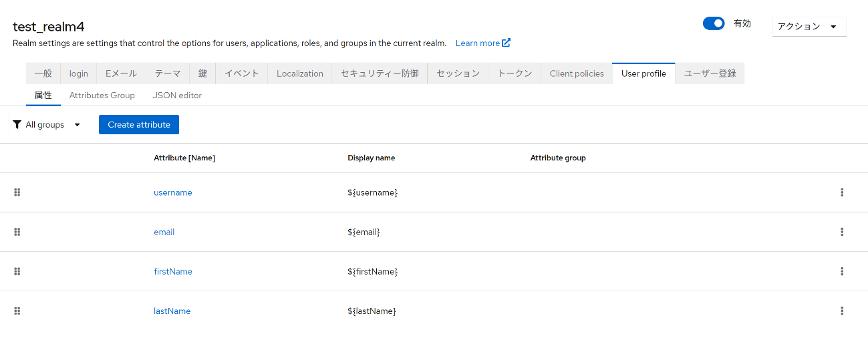868x346 pixels.
Task: Click the Attribute group column header
Action: pos(558,158)
